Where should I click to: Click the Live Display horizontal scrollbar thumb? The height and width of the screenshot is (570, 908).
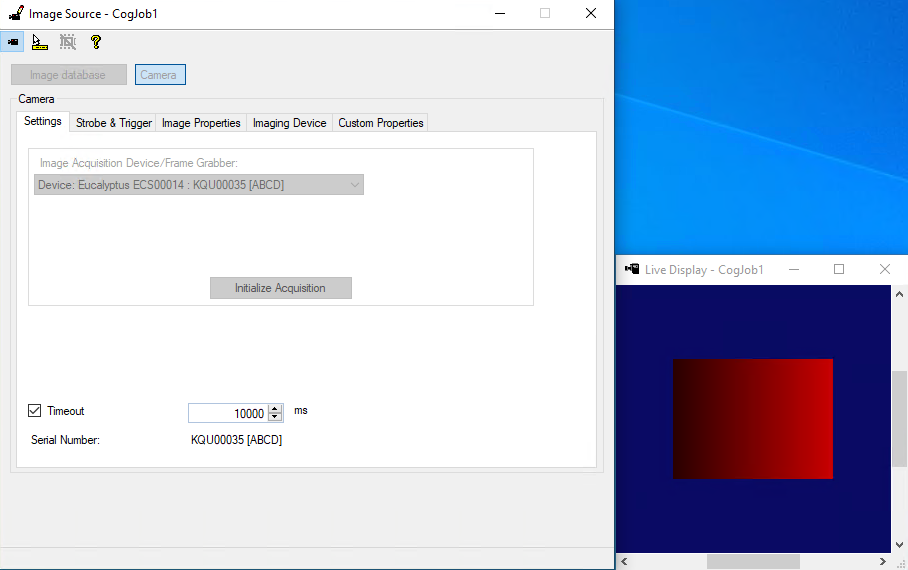(753, 562)
